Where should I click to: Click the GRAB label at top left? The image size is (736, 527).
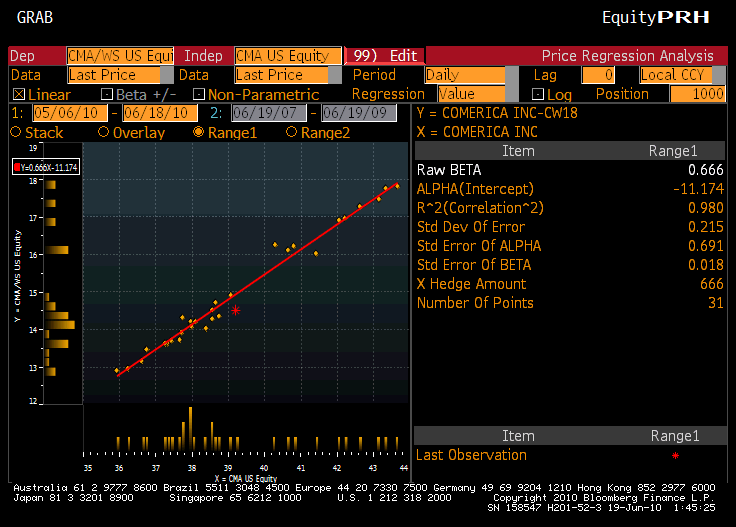(35, 17)
